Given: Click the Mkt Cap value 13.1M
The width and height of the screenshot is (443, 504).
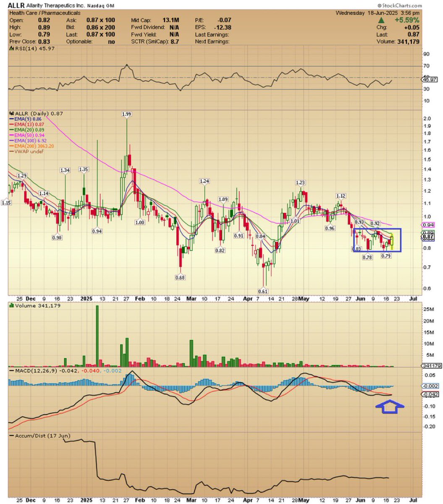Looking at the screenshot, I should [172, 20].
